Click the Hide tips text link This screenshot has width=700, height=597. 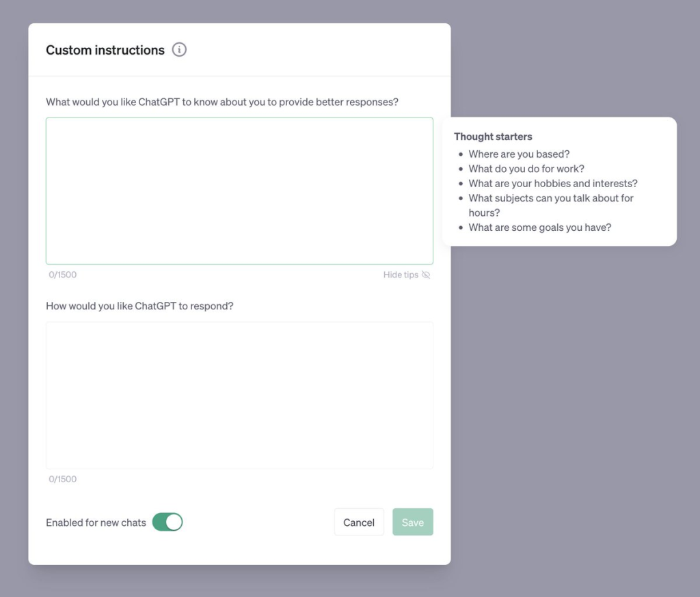point(401,275)
